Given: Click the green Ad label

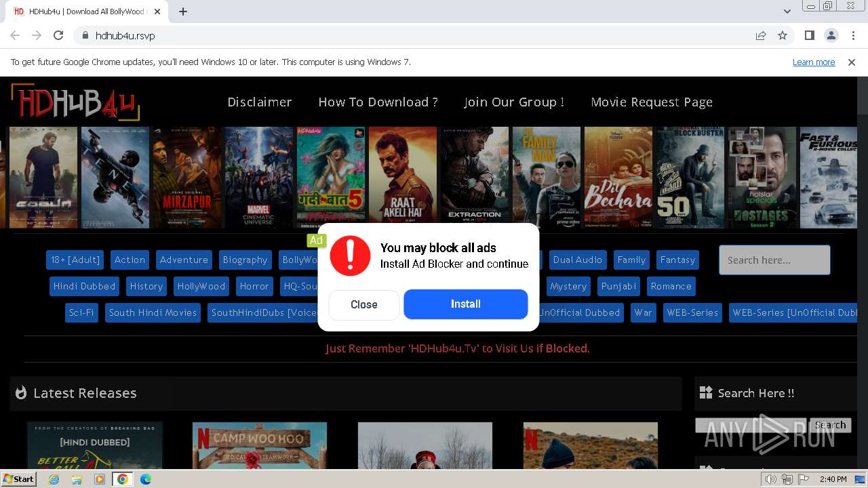Looking at the screenshot, I should [x=316, y=240].
